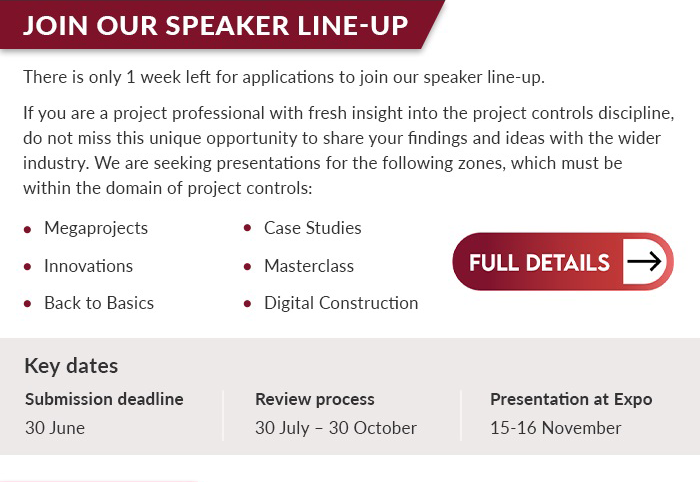Click the bullet point beside Megaprojects
This screenshot has width=700, height=482.
pos(28,229)
